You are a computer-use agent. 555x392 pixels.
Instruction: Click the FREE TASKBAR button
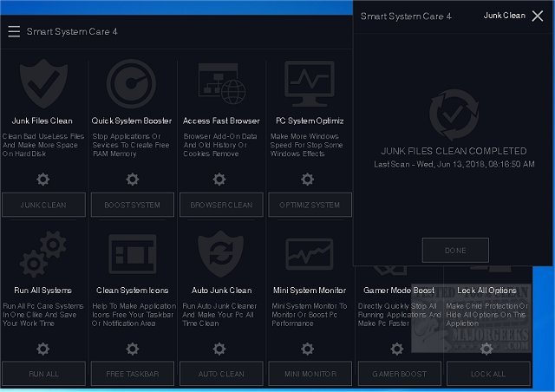(133, 374)
